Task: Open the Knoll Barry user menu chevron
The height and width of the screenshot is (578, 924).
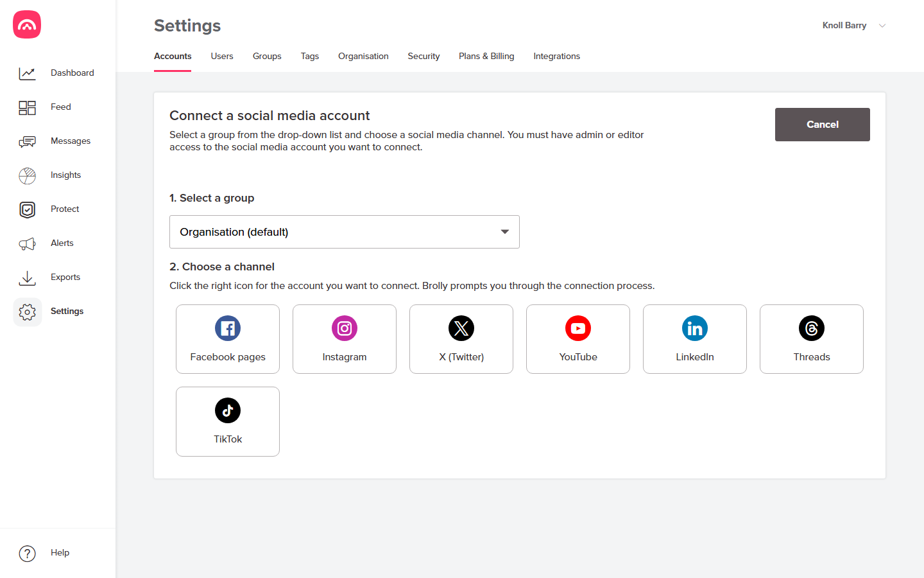Action: coord(882,26)
